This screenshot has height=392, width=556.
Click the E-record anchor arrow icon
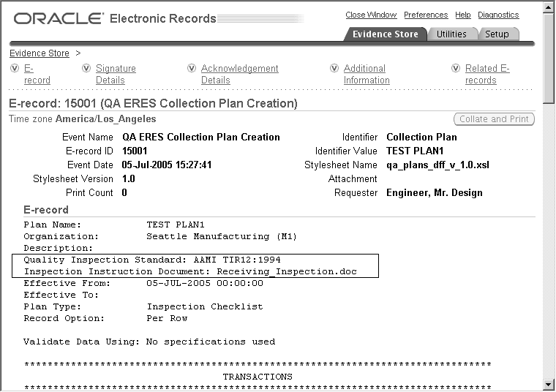pyautogui.click(x=15, y=68)
